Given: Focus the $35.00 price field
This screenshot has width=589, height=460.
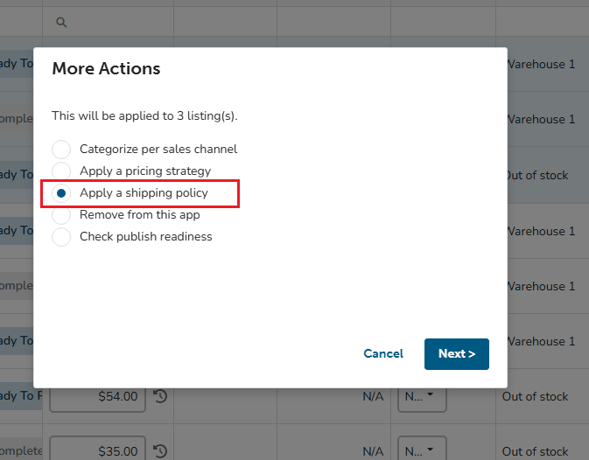Looking at the screenshot, I should (98, 448).
